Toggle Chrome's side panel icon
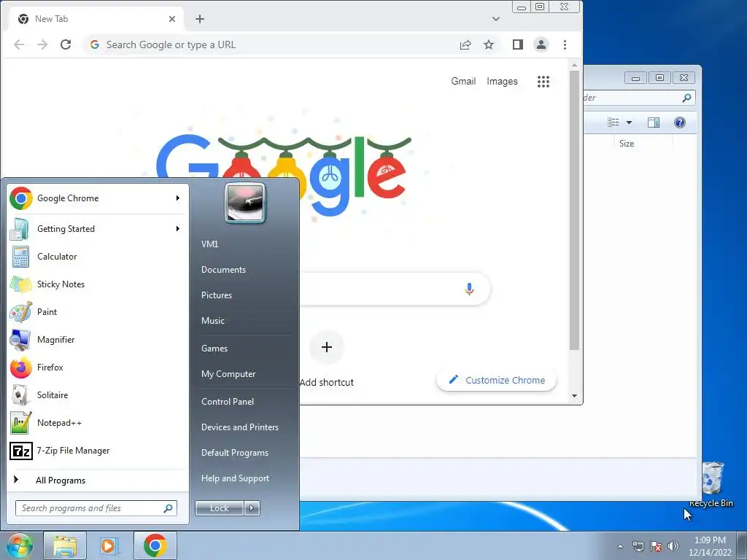This screenshot has width=747, height=560. coord(518,44)
